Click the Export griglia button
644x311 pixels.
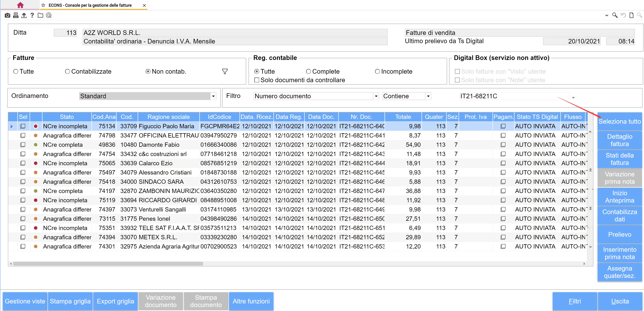115,301
